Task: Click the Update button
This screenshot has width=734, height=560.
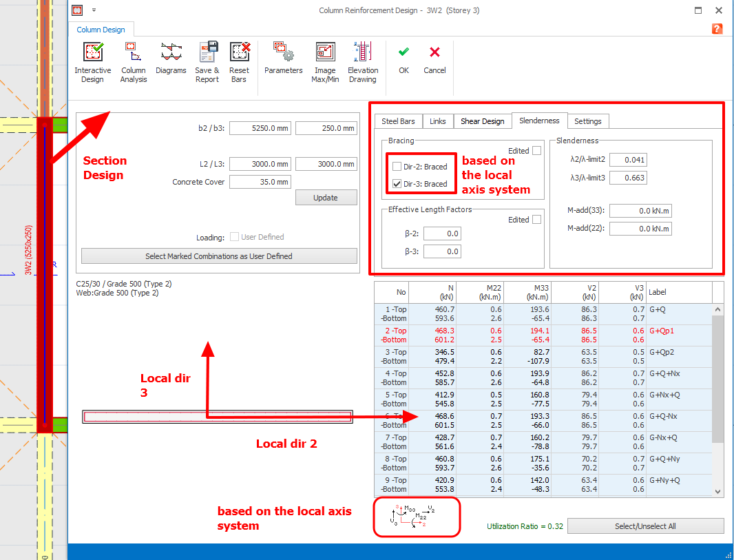Action: (x=326, y=198)
